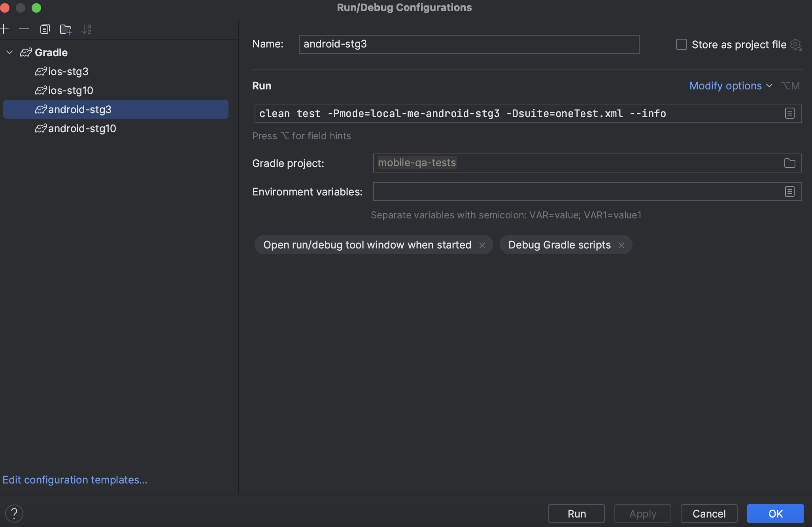Confirm with the OK button

776,514
